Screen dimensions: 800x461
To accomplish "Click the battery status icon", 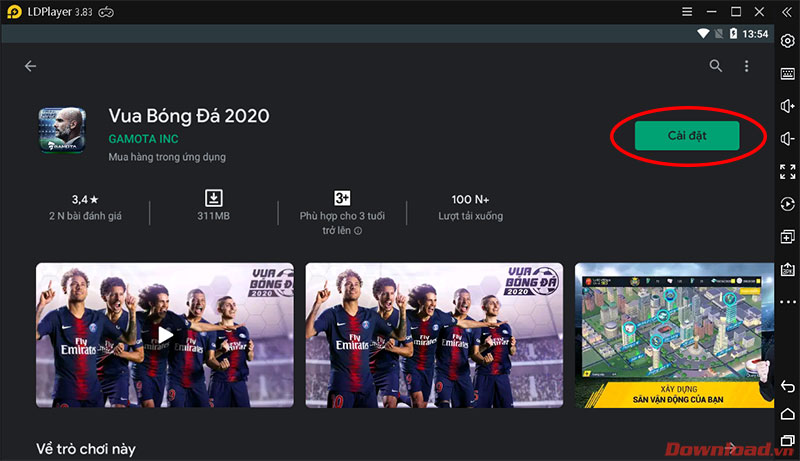I will click(x=733, y=34).
